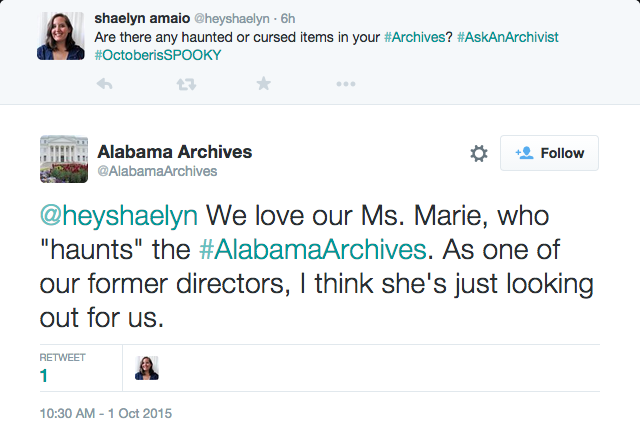Retweet shaelyn amaio's question
The width and height of the screenshot is (640, 426).
pyautogui.click(x=185, y=84)
